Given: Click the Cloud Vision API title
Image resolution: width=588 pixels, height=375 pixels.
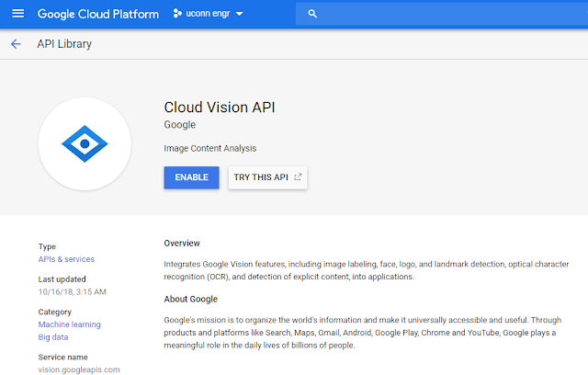Looking at the screenshot, I should click(x=220, y=108).
